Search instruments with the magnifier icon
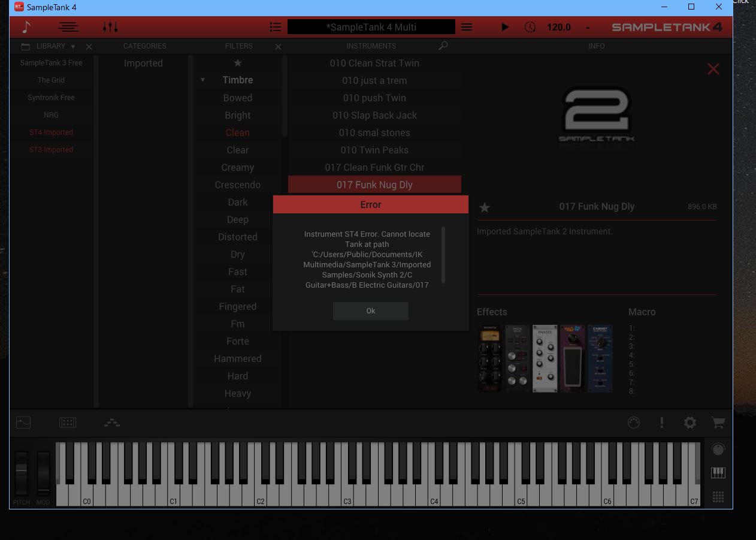Viewport: 756px width, 540px height. (x=443, y=46)
